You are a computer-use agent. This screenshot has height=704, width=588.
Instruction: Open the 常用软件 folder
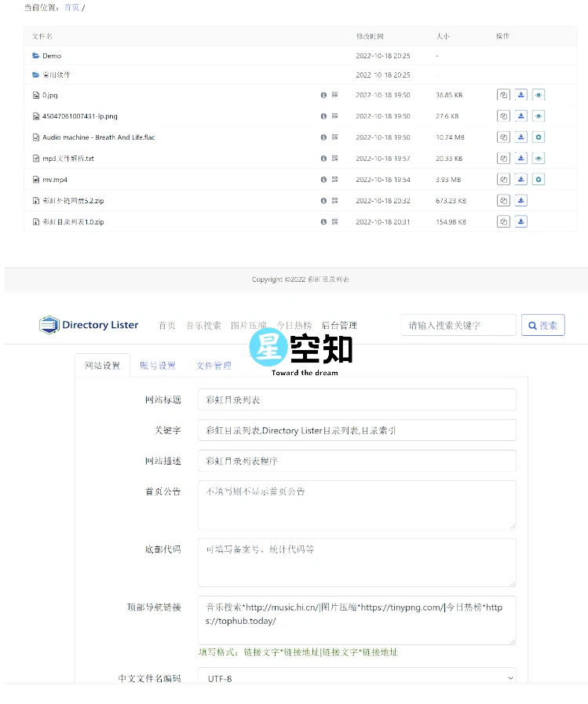tap(57, 75)
